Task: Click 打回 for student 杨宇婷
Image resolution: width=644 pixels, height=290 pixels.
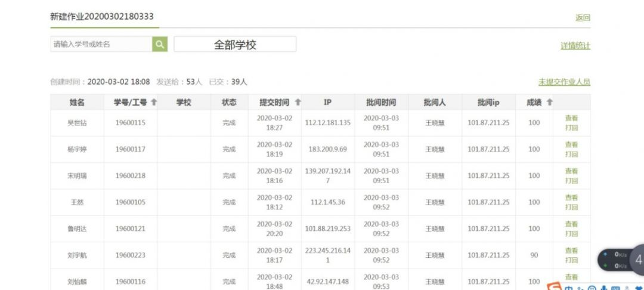Action: click(571, 154)
